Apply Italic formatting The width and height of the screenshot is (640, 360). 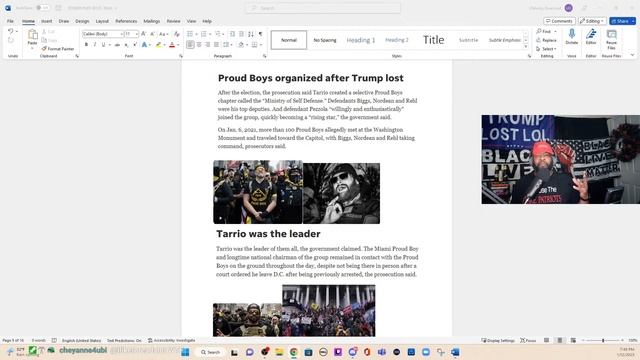95,44
